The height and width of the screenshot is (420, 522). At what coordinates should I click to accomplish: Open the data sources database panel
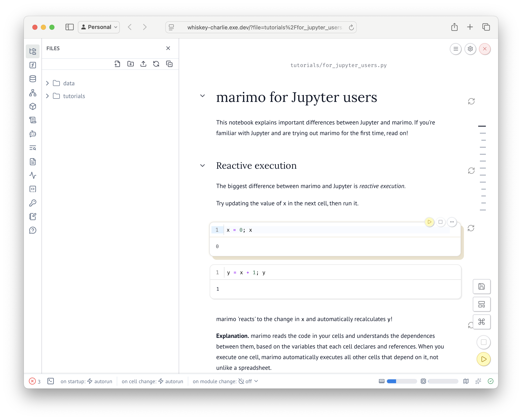tap(33, 79)
